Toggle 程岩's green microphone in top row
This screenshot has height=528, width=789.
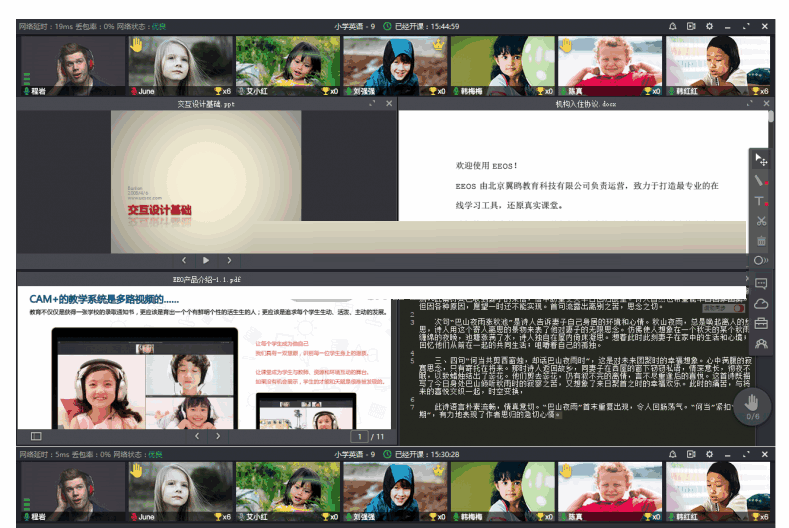(25, 91)
